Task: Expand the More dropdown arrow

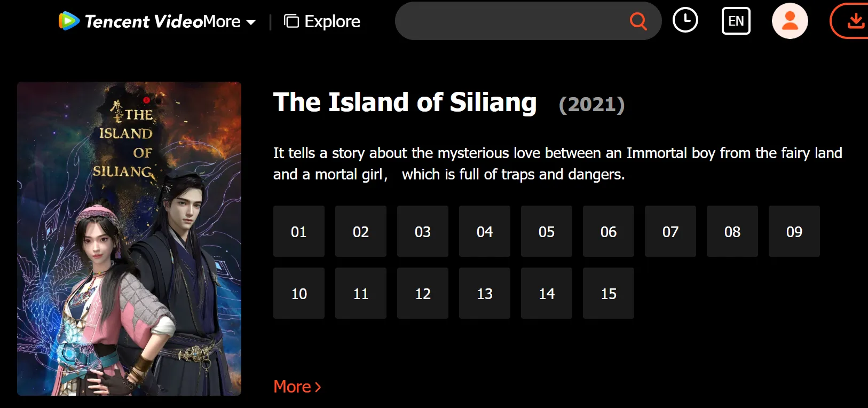Action: pyautogui.click(x=251, y=22)
